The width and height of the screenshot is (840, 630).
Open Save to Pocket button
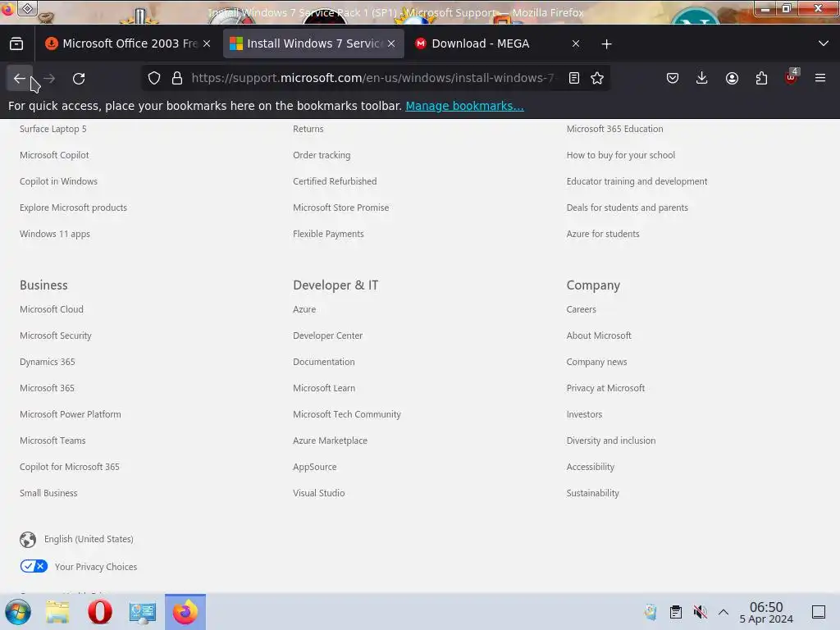click(673, 78)
